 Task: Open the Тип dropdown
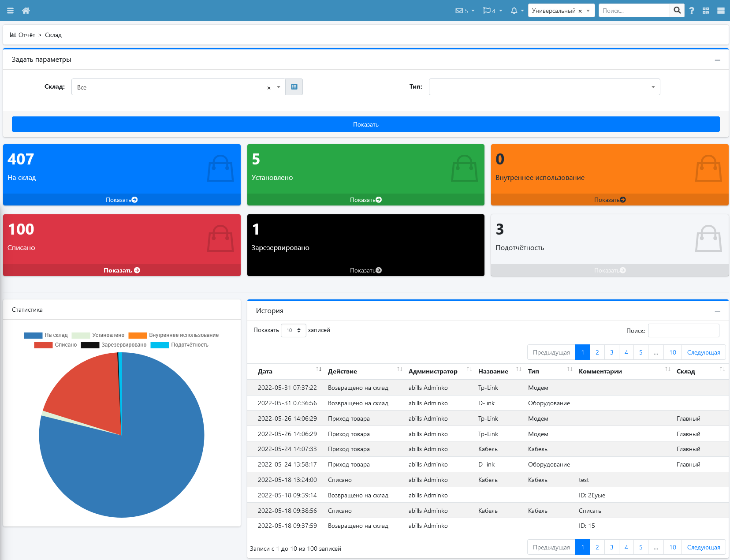(544, 87)
